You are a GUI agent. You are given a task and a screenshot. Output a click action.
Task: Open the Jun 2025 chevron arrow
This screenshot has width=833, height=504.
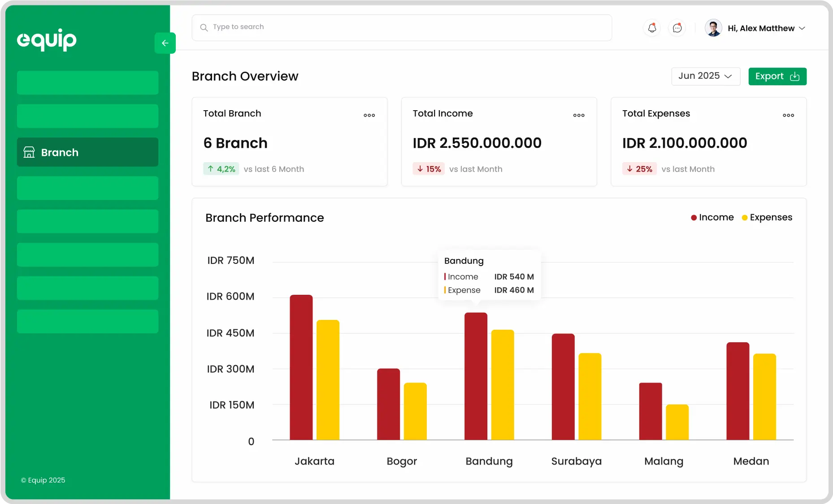pos(729,76)
